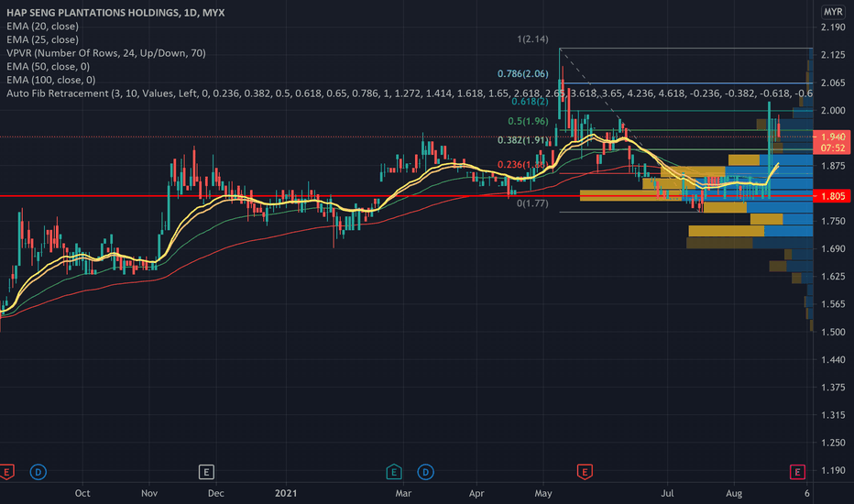Open the teal earnings marker before Mar
The width and height of the screenshot is (854, 504).
(394, 472)
